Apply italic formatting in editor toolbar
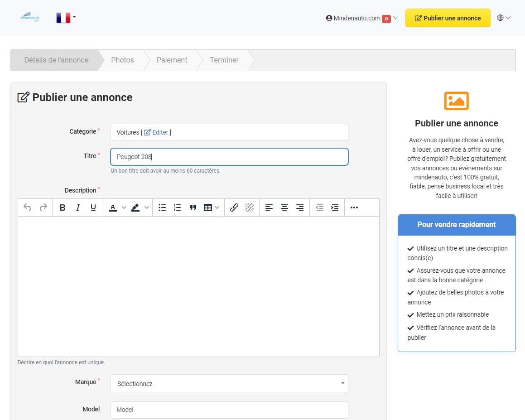Screen dimensions: 525x420 (x=78, y=208)
